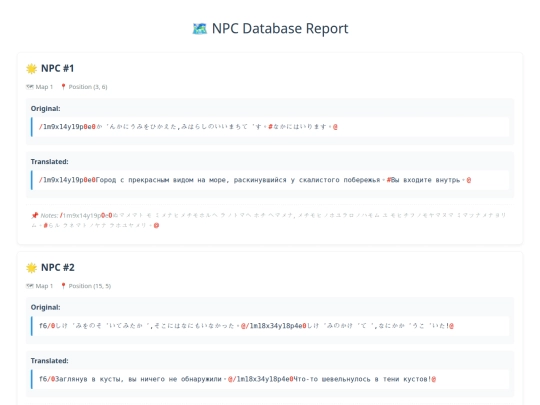The image size is (540, 405).
Task: Click the Notes text in NPC #1
Action: pos(269,220)
